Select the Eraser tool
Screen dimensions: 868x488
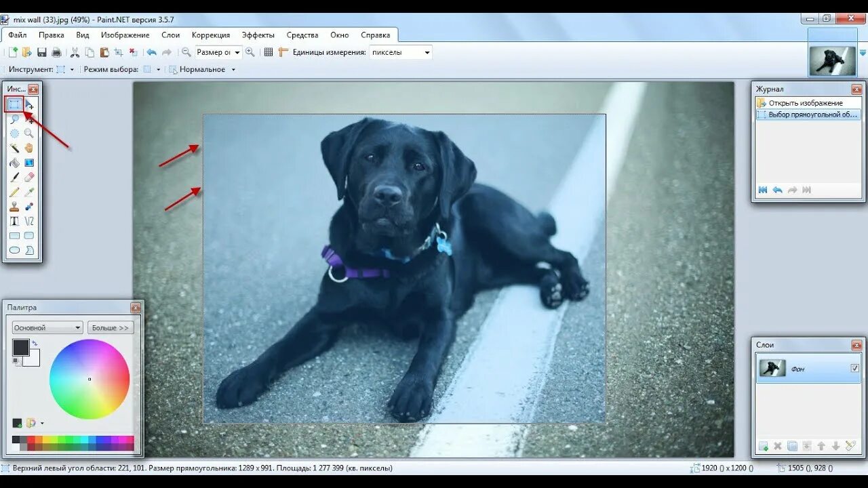29,178
